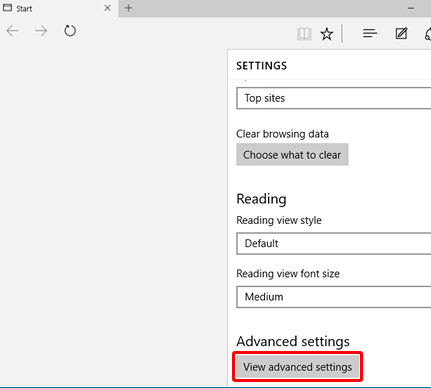Open the Hub three-lines icon
Viewport: 431px width, 388px height.
[370, 33]
